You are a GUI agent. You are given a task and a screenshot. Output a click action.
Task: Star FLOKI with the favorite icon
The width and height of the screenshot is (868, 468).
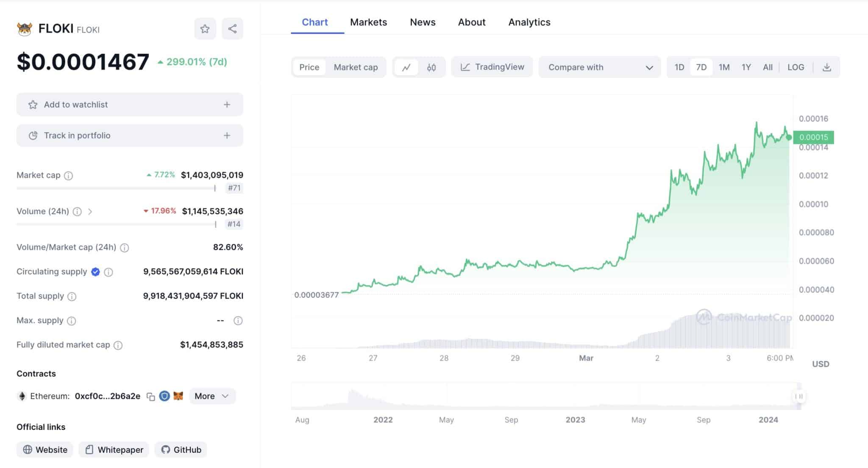pyautogui.click(x=205, y=29)
